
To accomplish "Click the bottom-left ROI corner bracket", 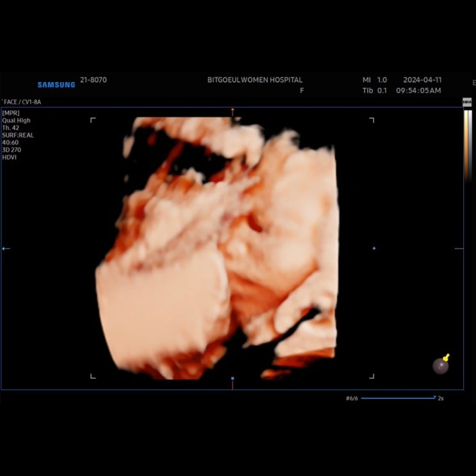I will (93, 376).
